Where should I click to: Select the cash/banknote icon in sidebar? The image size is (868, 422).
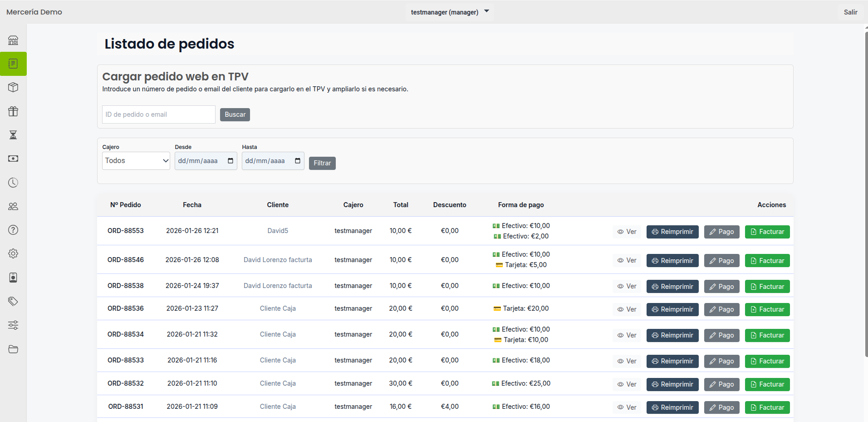(13, 159)
